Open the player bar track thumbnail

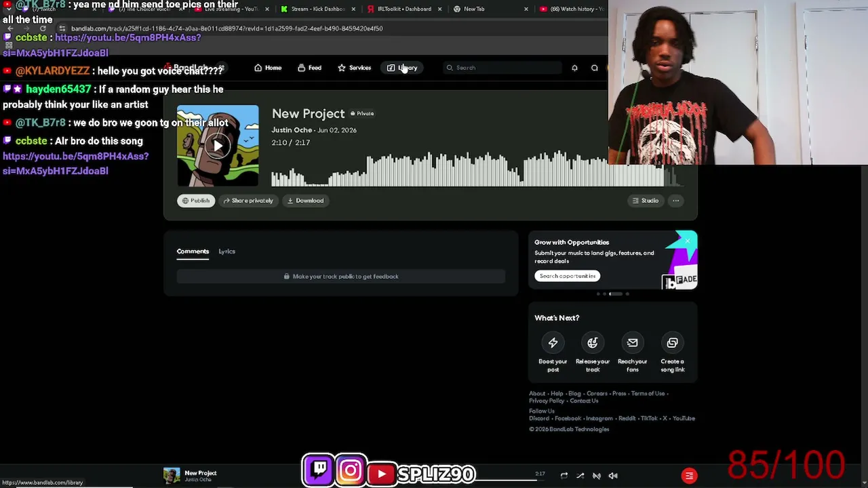172,476
